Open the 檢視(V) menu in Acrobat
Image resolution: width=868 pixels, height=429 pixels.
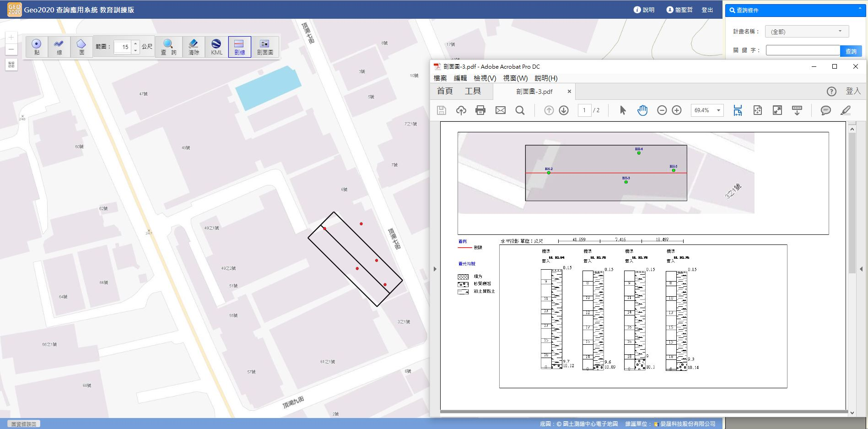coord(485,78)
